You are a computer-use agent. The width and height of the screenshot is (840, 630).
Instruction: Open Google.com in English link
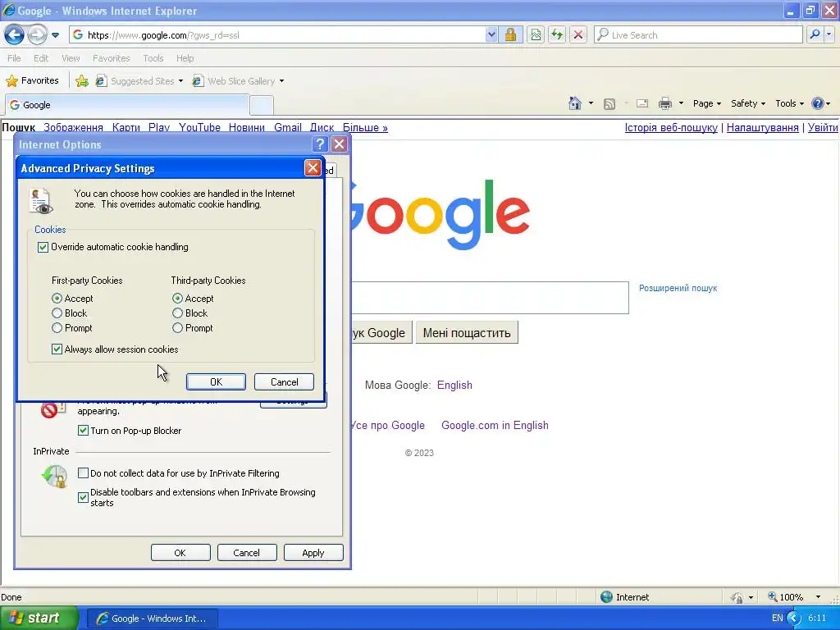[x=495, y=426]
